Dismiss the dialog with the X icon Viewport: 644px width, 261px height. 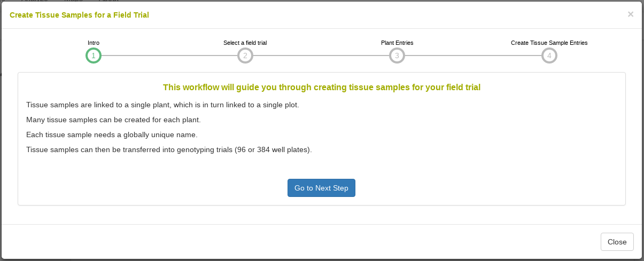(631, 14)
